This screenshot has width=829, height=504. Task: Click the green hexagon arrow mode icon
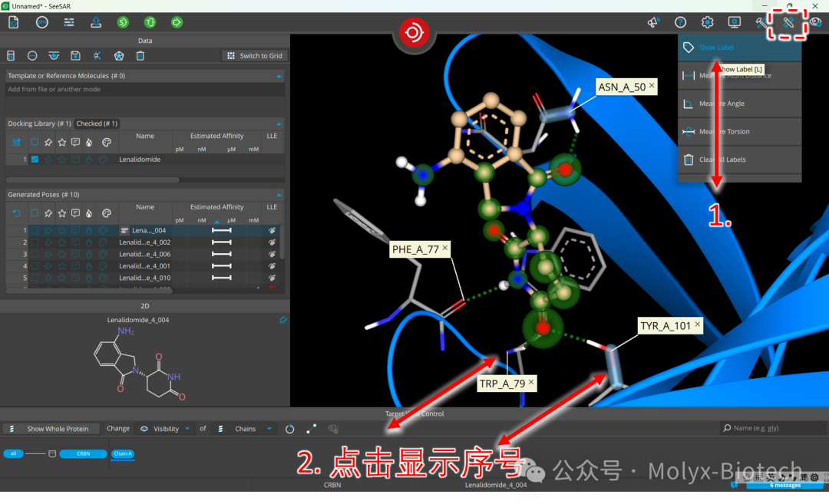click(177, 22)
